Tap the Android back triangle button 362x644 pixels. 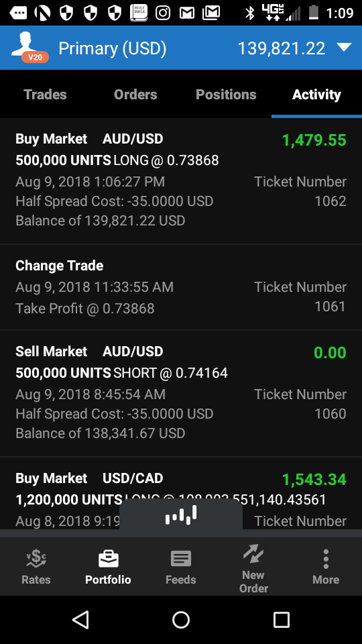pos(80,619)
